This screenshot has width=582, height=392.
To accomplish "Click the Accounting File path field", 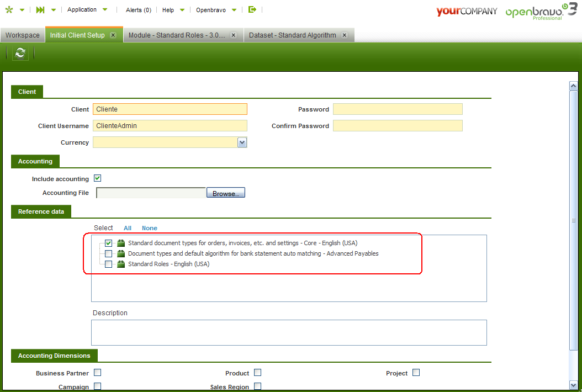I will tap(151, 193).
